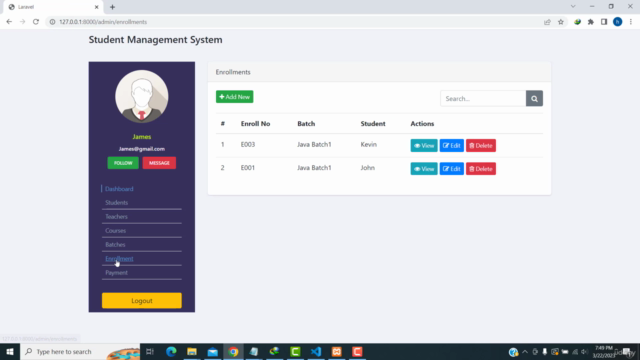Viewport: 640px width, 360px height.
Task: Delete enrollment E003 for Kevin
Action: click(481, 146)
